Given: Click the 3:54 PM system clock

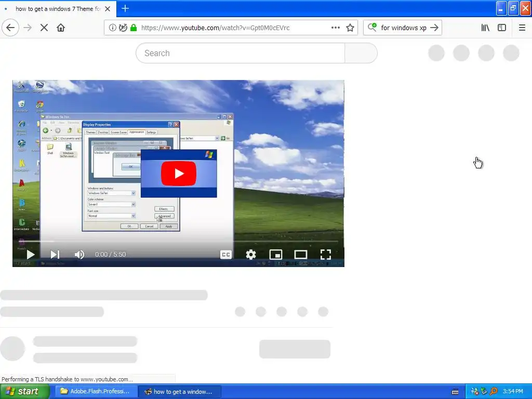Looking at the screenshot, I should click(513, 392).
